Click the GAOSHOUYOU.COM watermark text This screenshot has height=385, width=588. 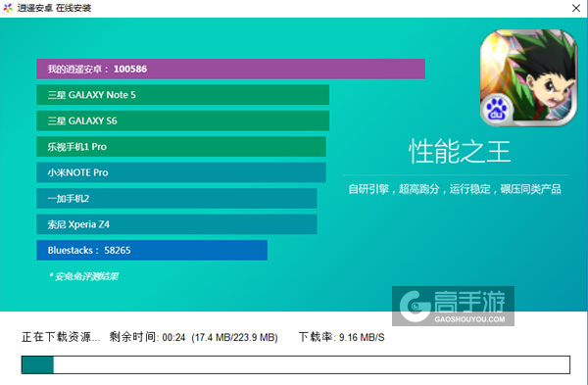click(x=469, y=319)
